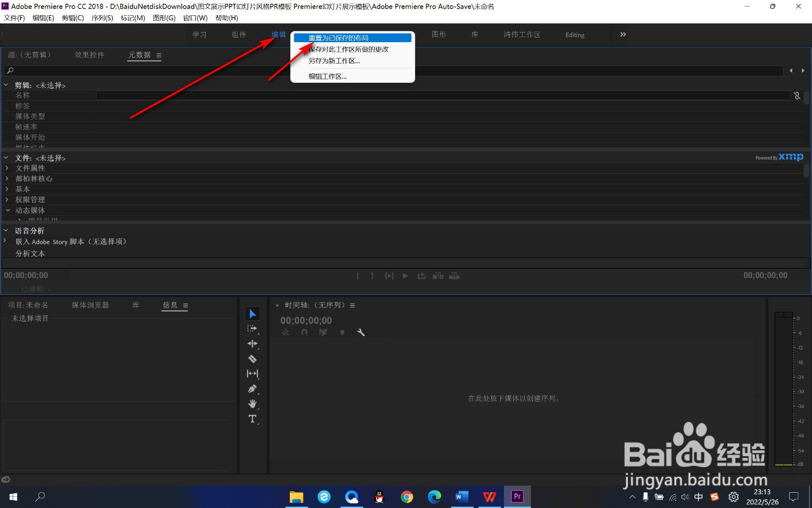The image size is (812, 508).
Task: Click the audio meter level bar
Action: point(784,389)
